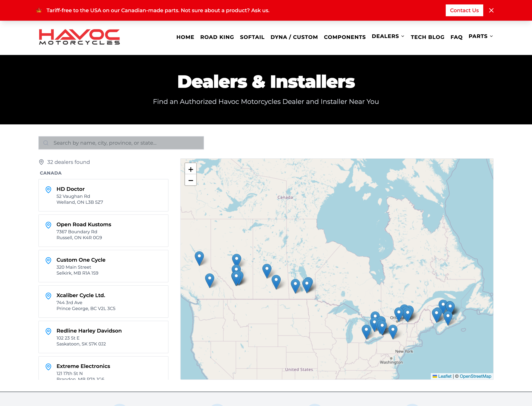
Task: Select Custom One Cycle dealer card
Action: click(x=103, y=266)
